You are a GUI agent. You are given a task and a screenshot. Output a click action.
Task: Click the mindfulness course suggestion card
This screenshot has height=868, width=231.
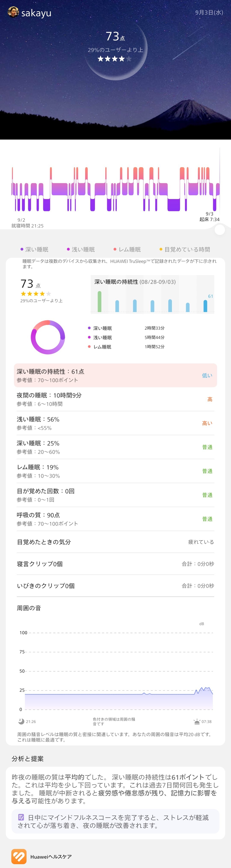[x=115, y=821]
